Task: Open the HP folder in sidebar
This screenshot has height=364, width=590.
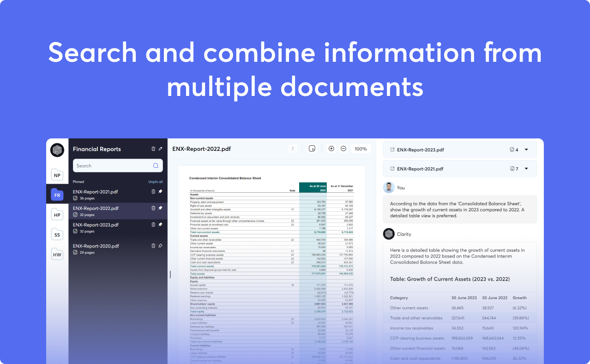Action: (x=57, y=215)
